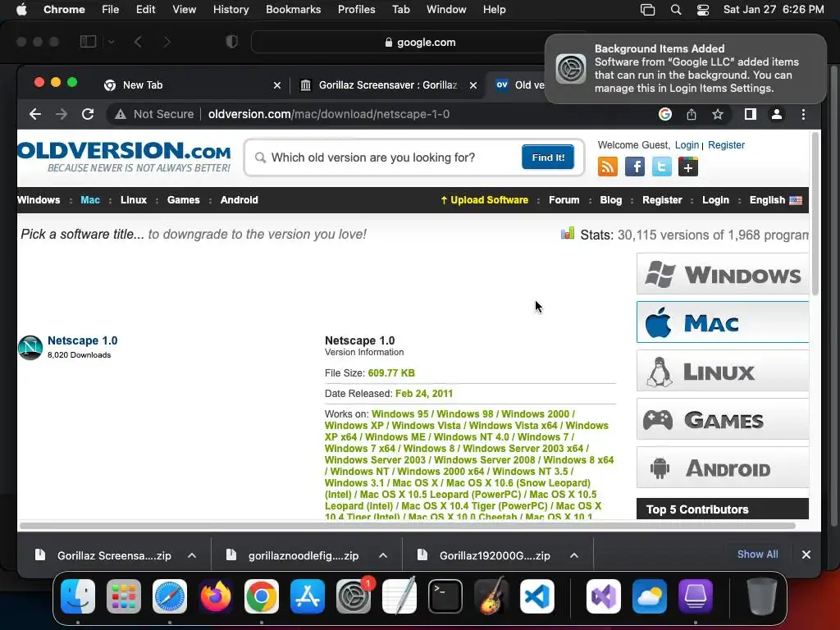Image resolution: width=840 pixels, height=630 pixels.
Task: Expand options for Gorillaz Screensa....zip download
Action: tap(192, 555)
